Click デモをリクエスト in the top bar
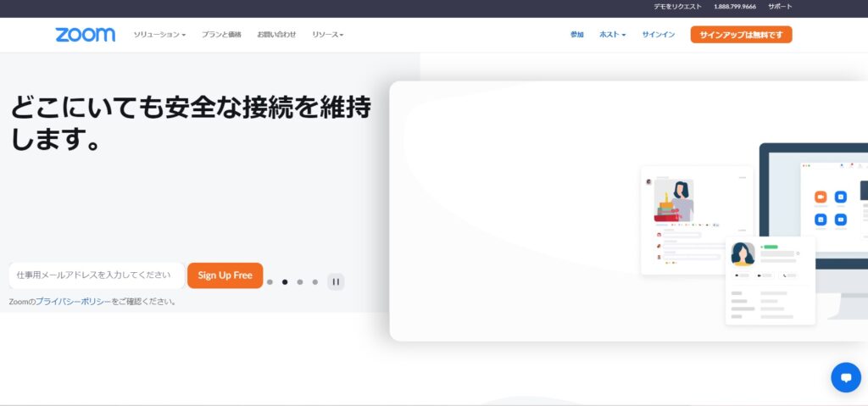This screenshot has width=868, height=406. [x=676, y=6]
